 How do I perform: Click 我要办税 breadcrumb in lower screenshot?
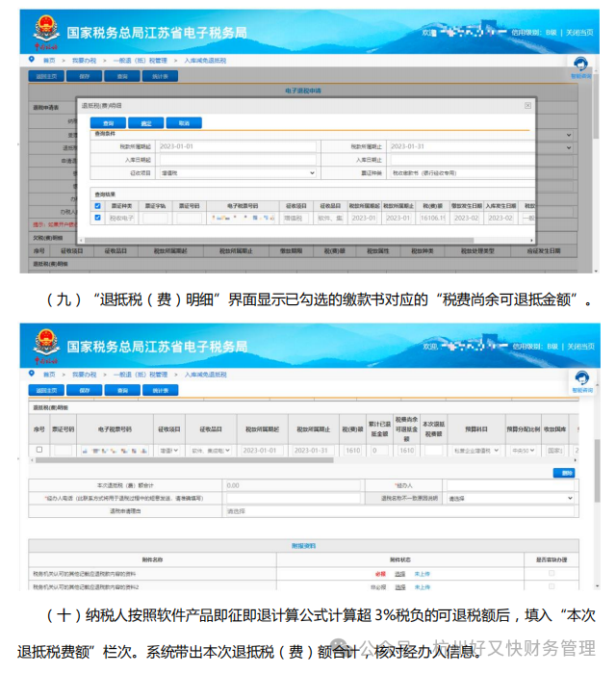coord(84,375)
